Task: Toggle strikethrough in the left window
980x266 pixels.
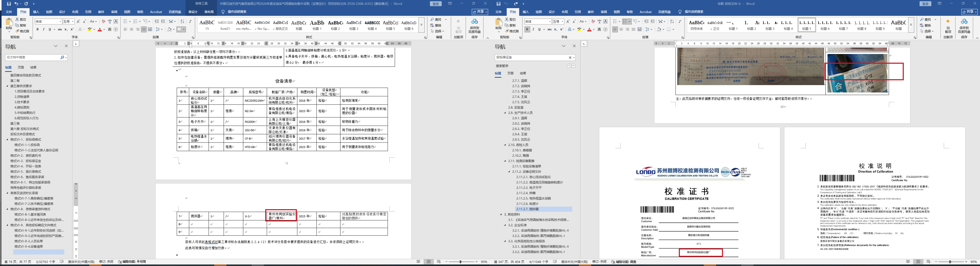Action: (x=60, y=29)
